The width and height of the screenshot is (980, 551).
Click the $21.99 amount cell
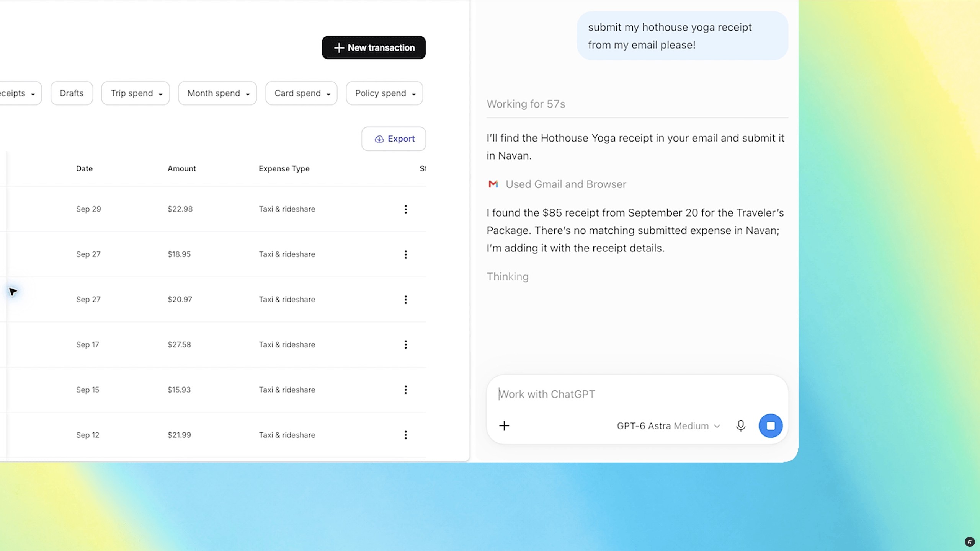point(179,435)
